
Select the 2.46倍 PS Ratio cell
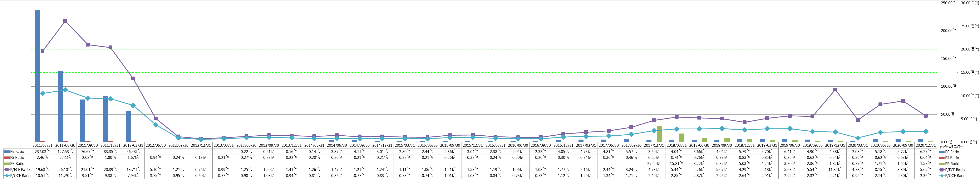(42, 158)
